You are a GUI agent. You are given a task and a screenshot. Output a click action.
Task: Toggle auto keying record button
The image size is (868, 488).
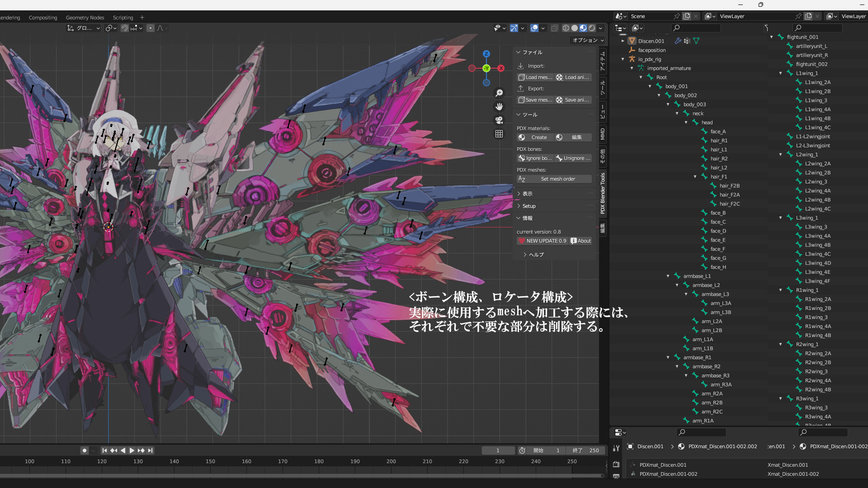(85, 450)
